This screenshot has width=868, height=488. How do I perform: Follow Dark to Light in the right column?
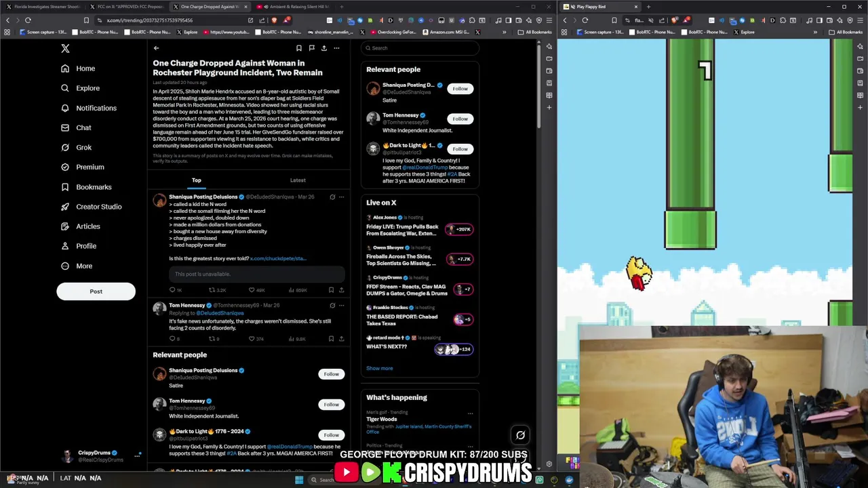(x=460, y=148)
